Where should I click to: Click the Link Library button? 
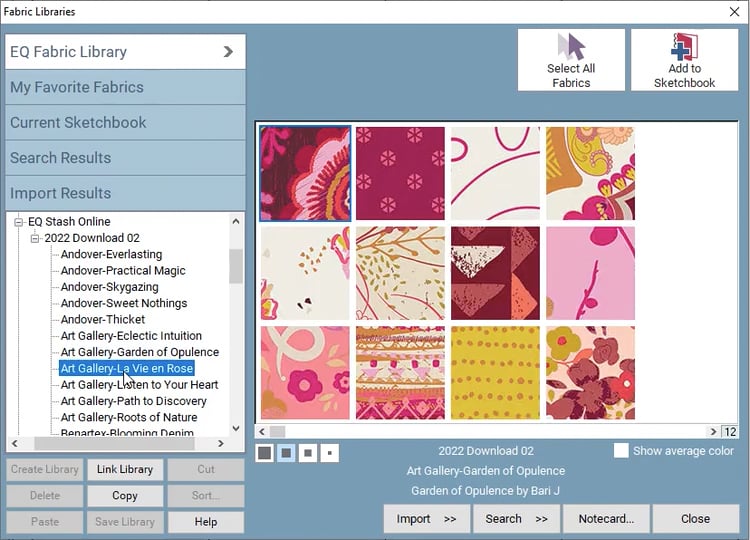(x=125, y=470)
